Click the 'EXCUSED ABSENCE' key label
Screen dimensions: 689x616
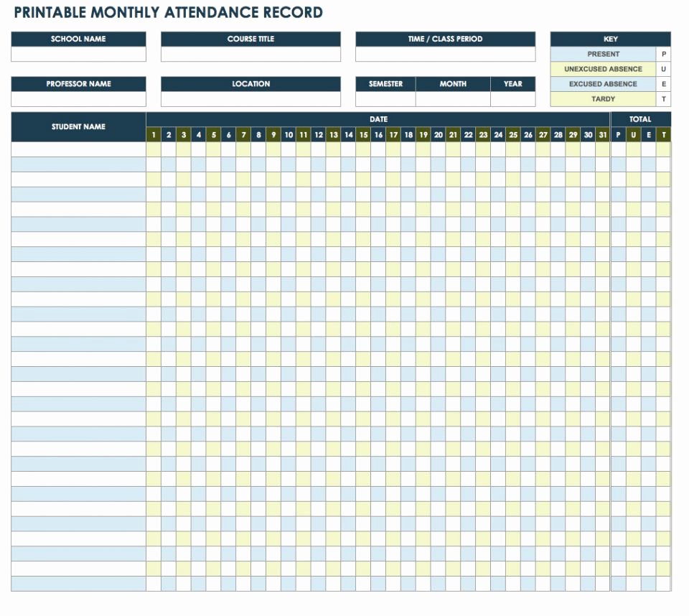tap(603, 84)
